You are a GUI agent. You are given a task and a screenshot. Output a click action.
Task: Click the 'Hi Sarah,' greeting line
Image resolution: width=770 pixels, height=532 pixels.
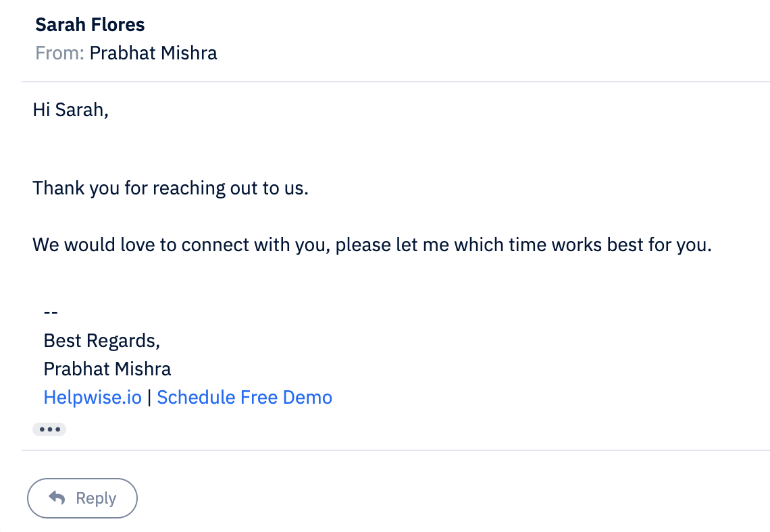70,109
